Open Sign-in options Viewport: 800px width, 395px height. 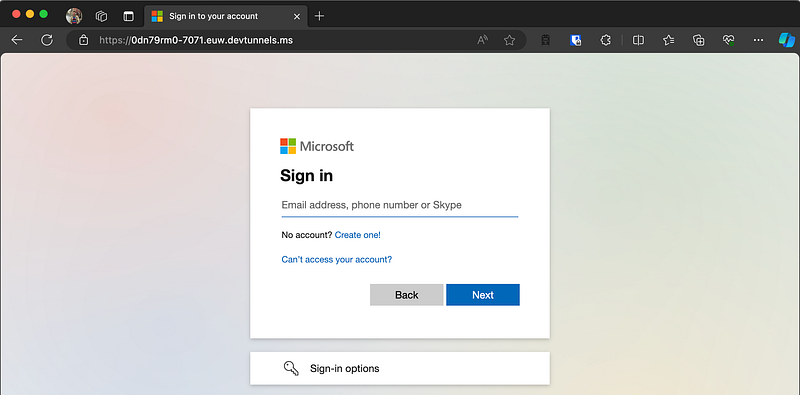(399, 368)
